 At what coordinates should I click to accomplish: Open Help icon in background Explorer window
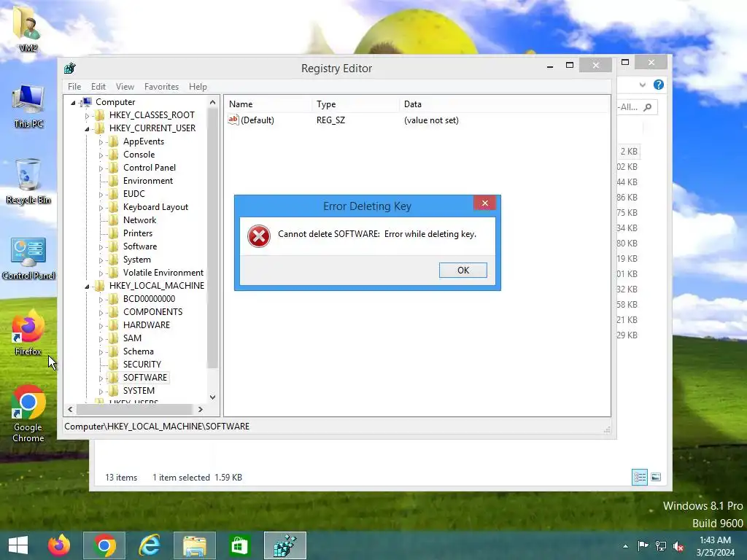coord(659,85)
